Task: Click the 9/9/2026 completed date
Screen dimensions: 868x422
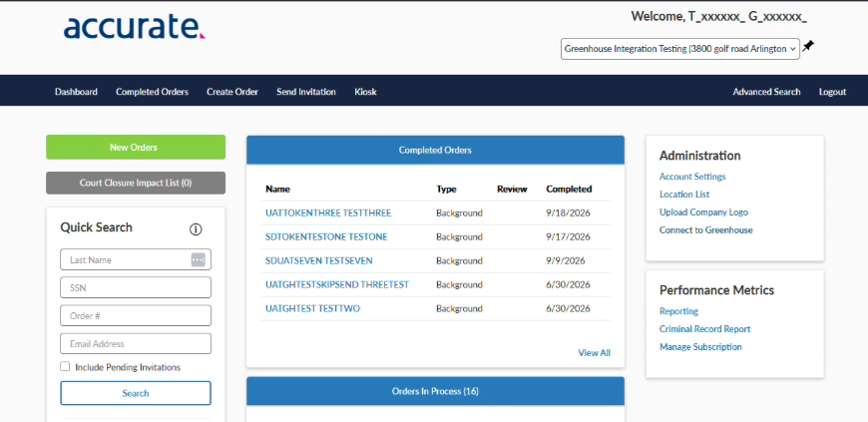Action: [565, 260]
